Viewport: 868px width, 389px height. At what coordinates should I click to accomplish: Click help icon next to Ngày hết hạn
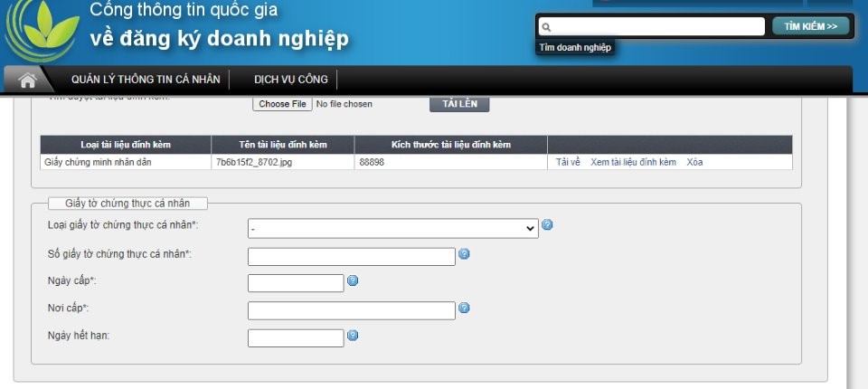coord(353,336)
